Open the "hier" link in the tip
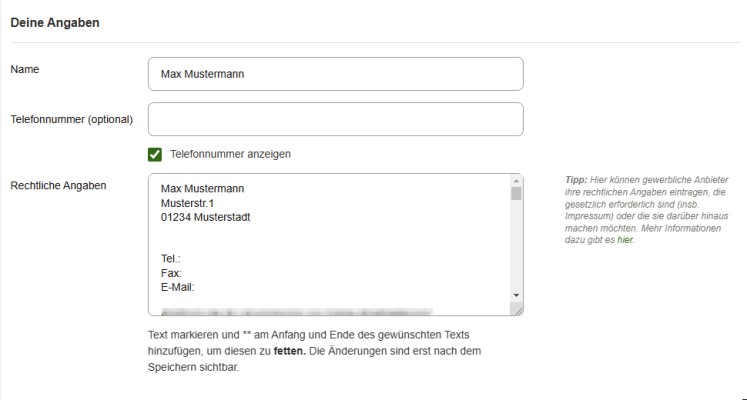The width and height of the screenshot is (747, 400). click(625, 240)
